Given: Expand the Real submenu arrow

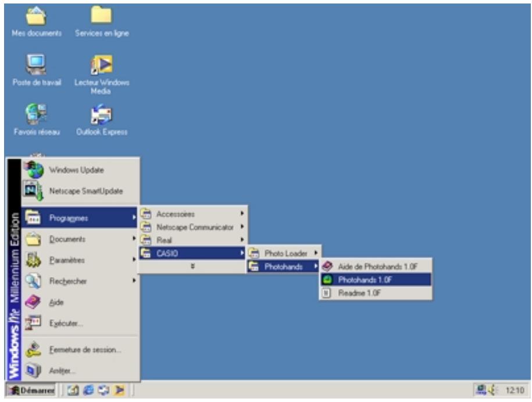Looking at the screenshot, I should coord(242,240).
